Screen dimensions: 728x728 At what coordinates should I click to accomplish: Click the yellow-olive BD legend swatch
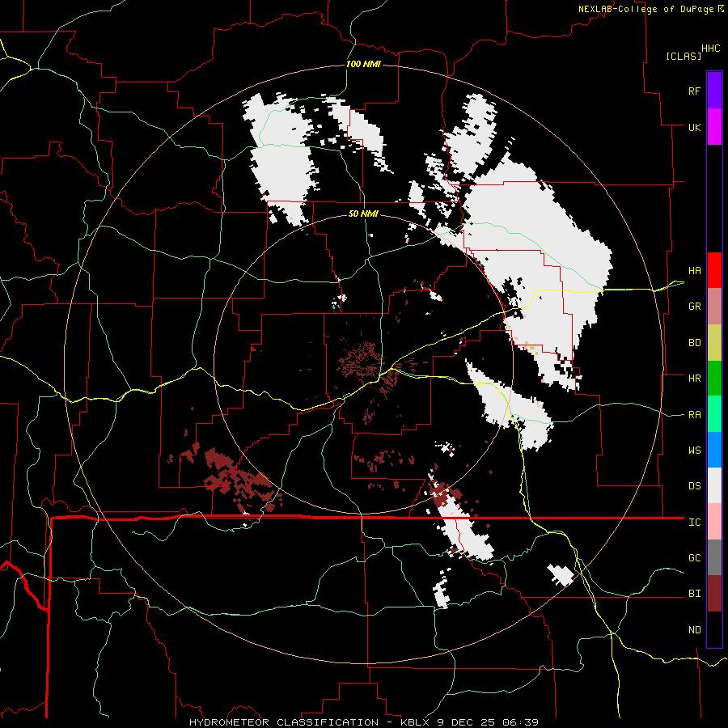click(714, 342)
